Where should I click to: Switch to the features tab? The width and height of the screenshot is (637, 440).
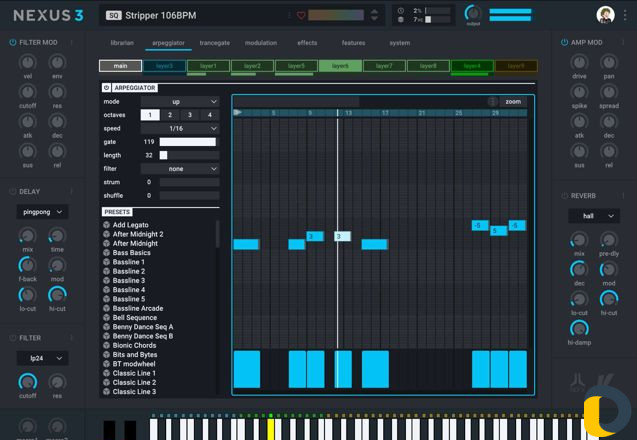[353, 43]
